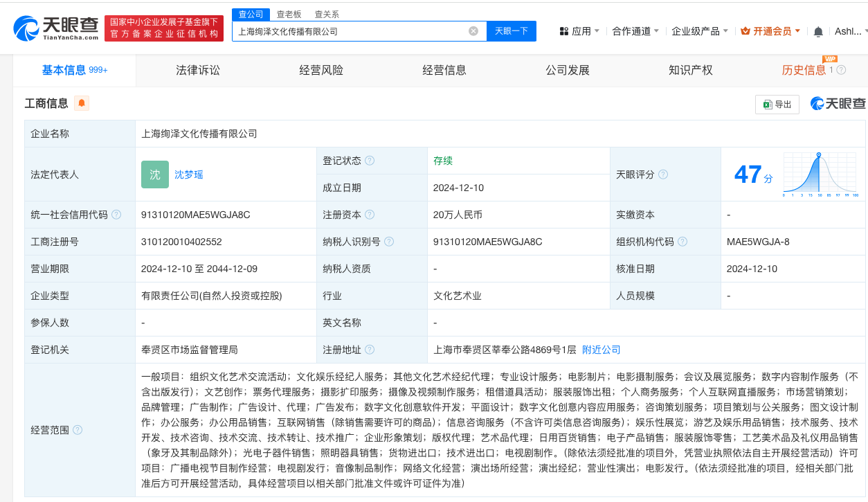The width and height of the screenshot is (868, 502).
Task: Open the 附近公司 link
Action: [x=601, y=350]
